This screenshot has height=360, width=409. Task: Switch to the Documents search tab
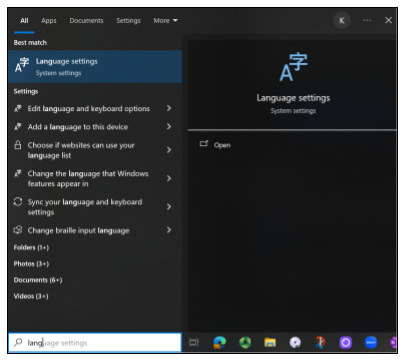click(86, 21)
